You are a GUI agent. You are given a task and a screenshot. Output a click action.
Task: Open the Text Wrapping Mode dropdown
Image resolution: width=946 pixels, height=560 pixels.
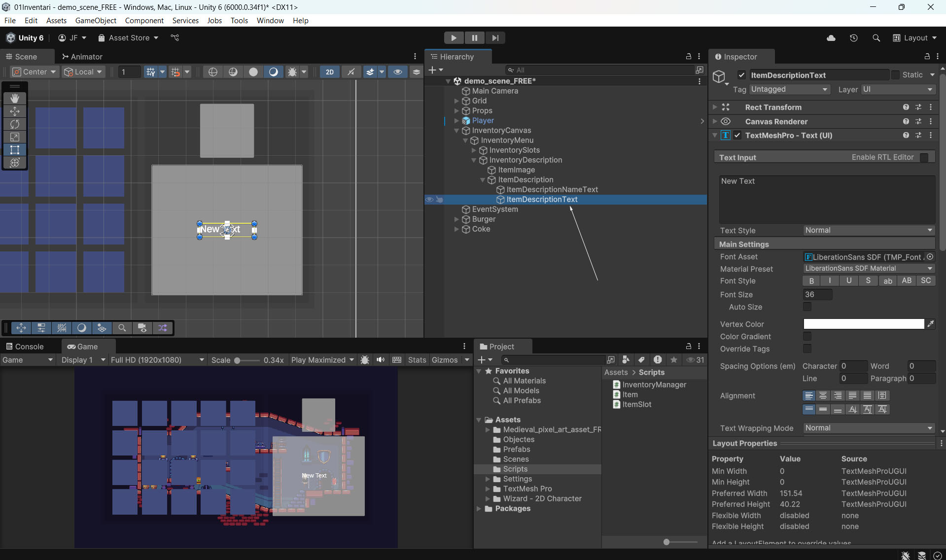[x=869, y=428]
